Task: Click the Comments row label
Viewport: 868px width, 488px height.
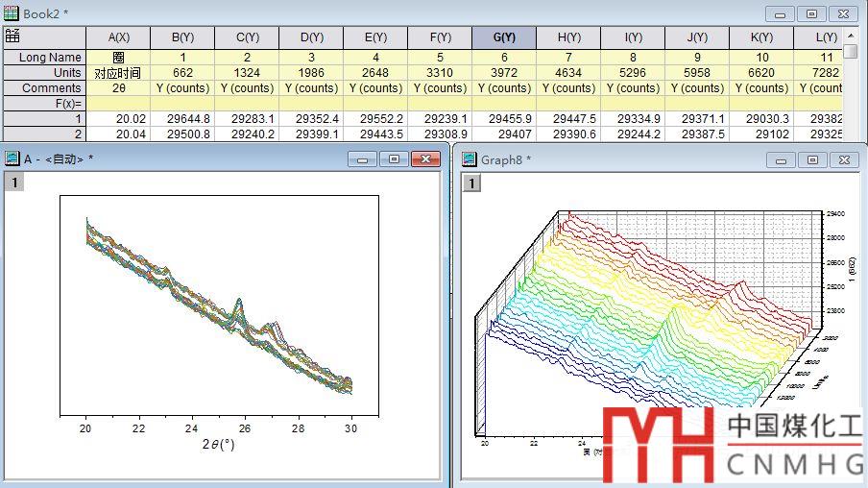Action: (44, 87)
